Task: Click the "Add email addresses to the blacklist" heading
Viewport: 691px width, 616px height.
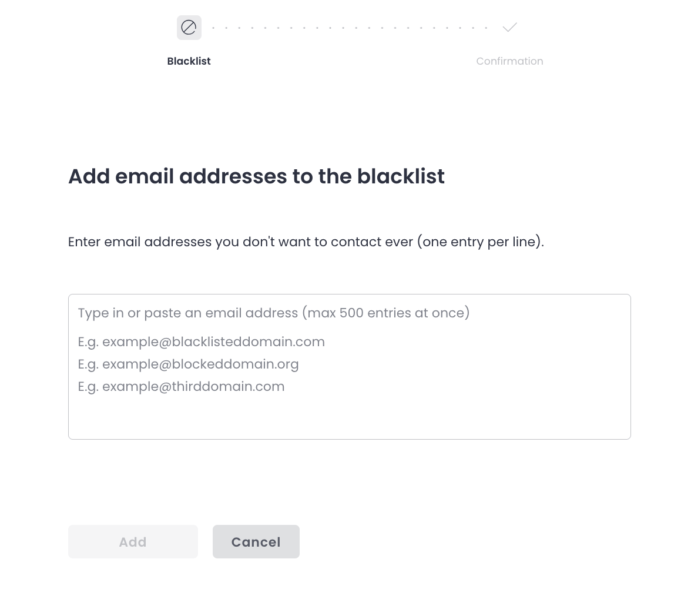Action: [x=256, y=176]
